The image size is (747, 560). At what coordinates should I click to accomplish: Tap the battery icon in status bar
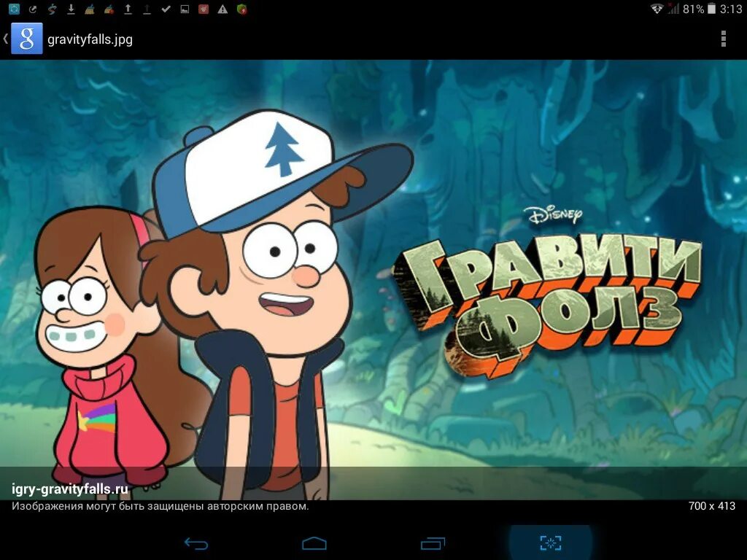712,9
